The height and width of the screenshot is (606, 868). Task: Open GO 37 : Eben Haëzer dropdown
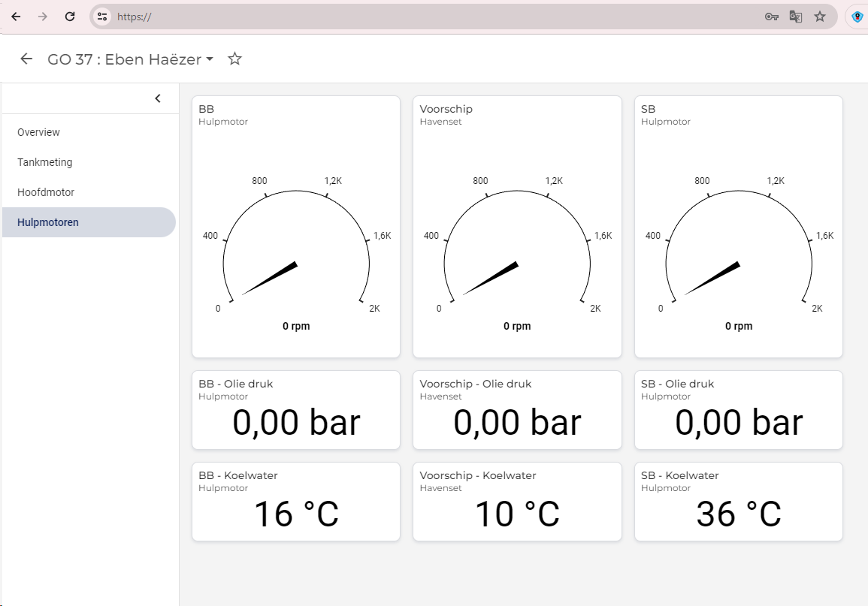point(130,59)
